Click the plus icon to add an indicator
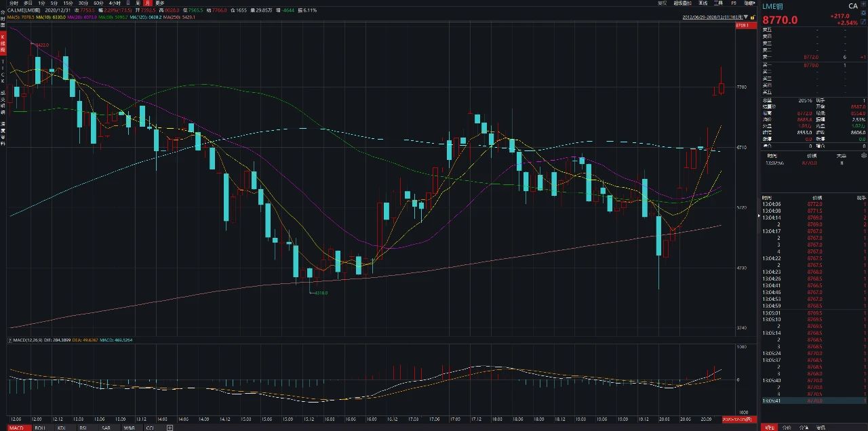Image resolution: width=868 pixels, height=431 pixels. click(170, 428)
